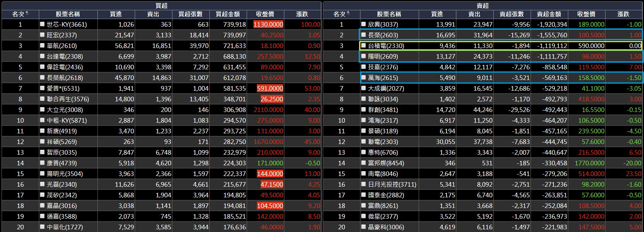
Task: Tick the 技嘉(2376) checkbox
Action: [x=363, y=67]
